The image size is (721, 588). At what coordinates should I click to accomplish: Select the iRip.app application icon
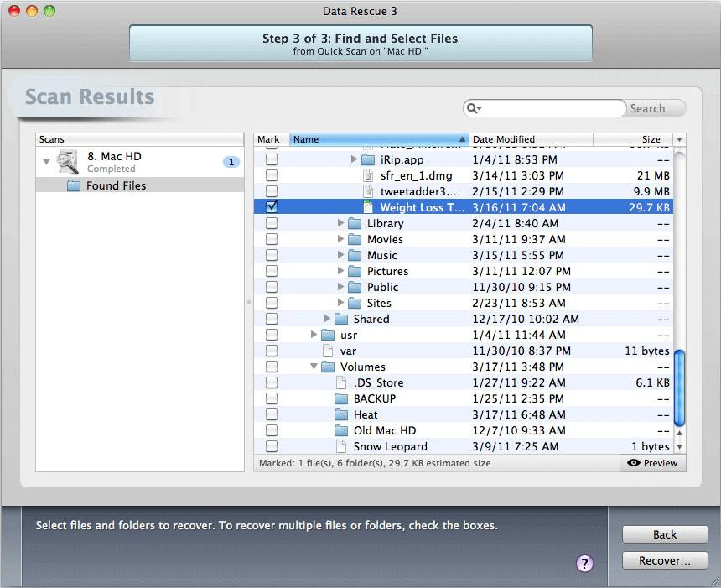point(370,159)
